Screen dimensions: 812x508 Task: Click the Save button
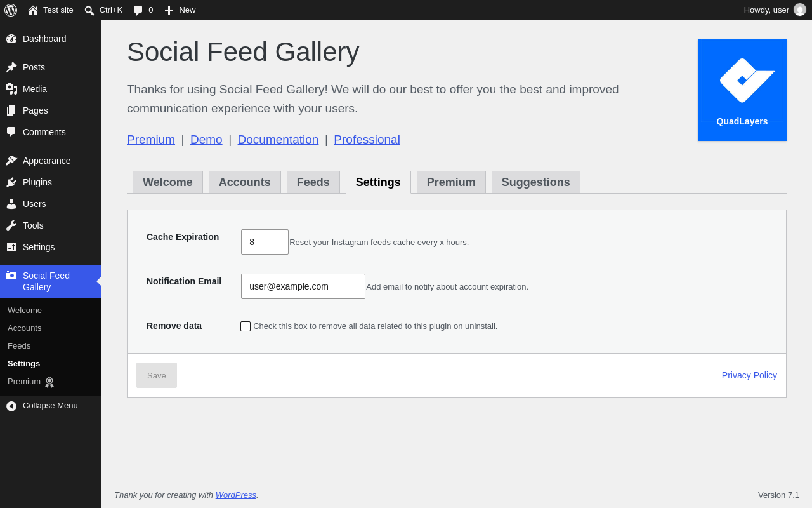pyautogui.click(x=157, y=375)
